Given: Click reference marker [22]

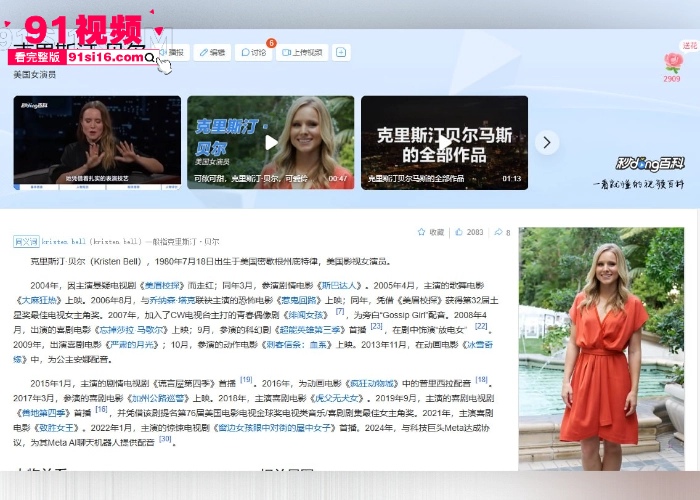Looking at the screenshot, I should click(481, 326).
